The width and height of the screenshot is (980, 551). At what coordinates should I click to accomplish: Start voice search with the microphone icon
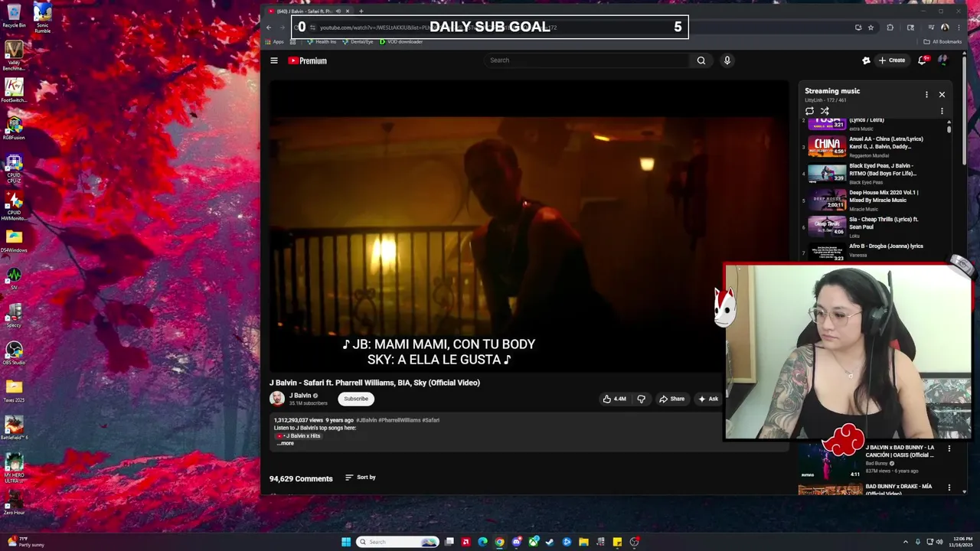click(x=727, y=60)
